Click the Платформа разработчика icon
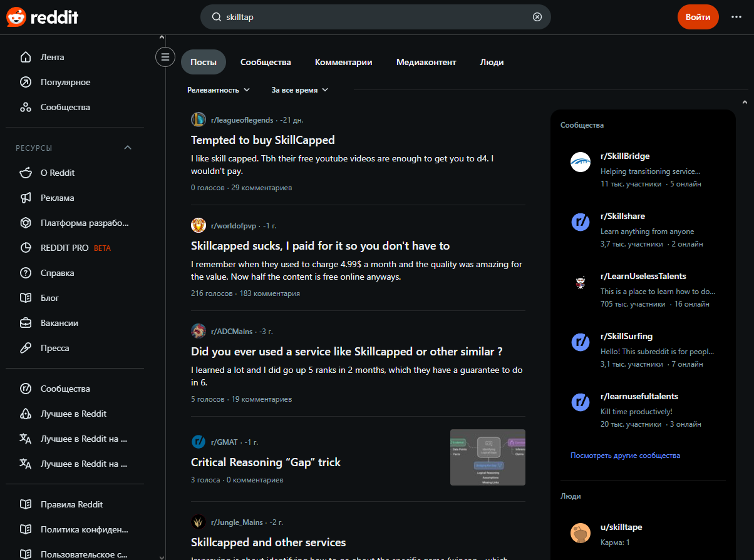This screenshot has height=560, width=754. pyautogui.click(x=26, y=223)
